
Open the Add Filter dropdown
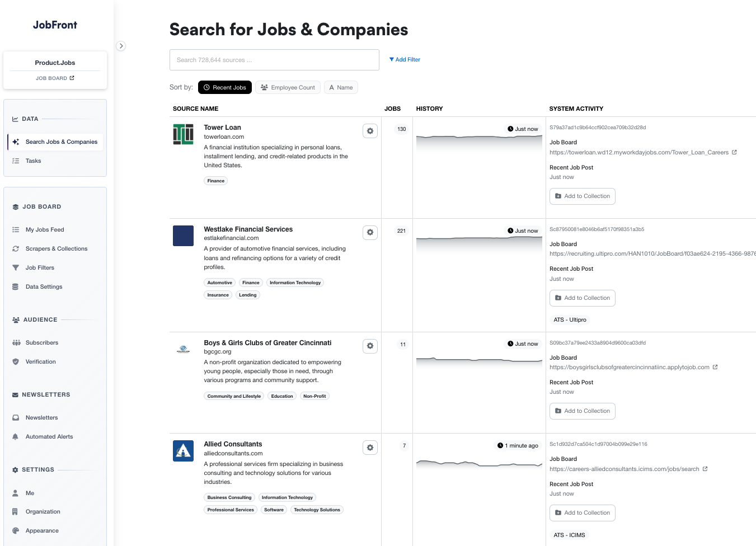(x=404, y=59)
